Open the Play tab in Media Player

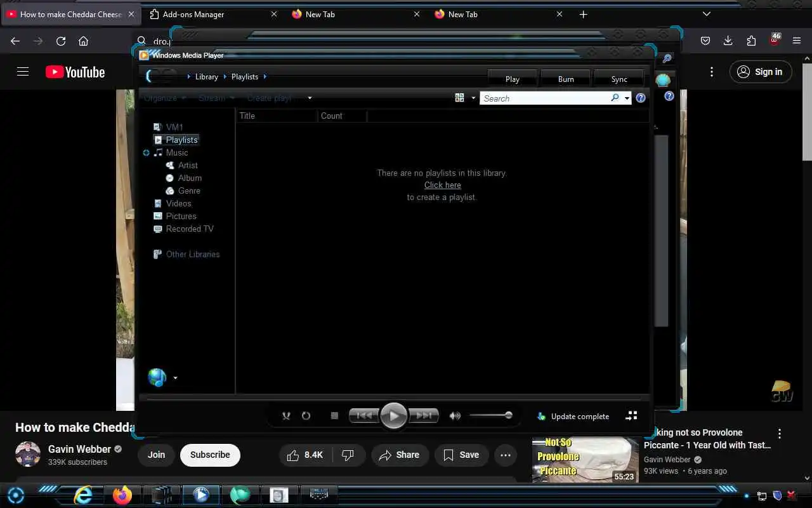pyautogui.click(x=513, y=79)
